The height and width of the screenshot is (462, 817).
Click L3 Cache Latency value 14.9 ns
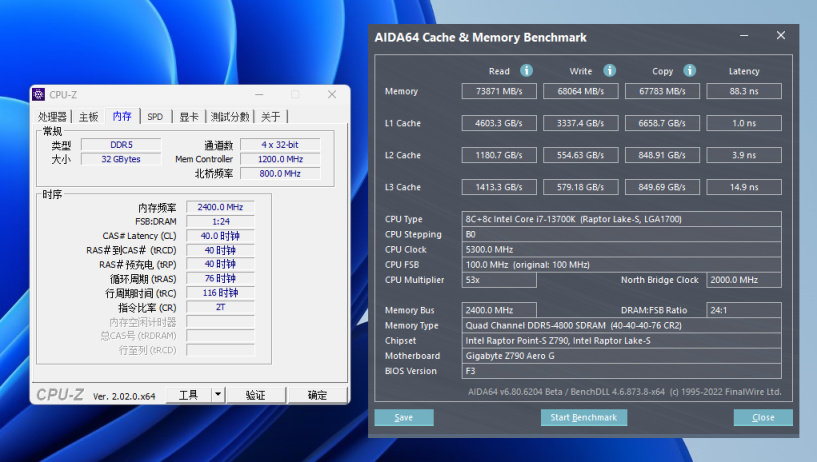[744, 187]
